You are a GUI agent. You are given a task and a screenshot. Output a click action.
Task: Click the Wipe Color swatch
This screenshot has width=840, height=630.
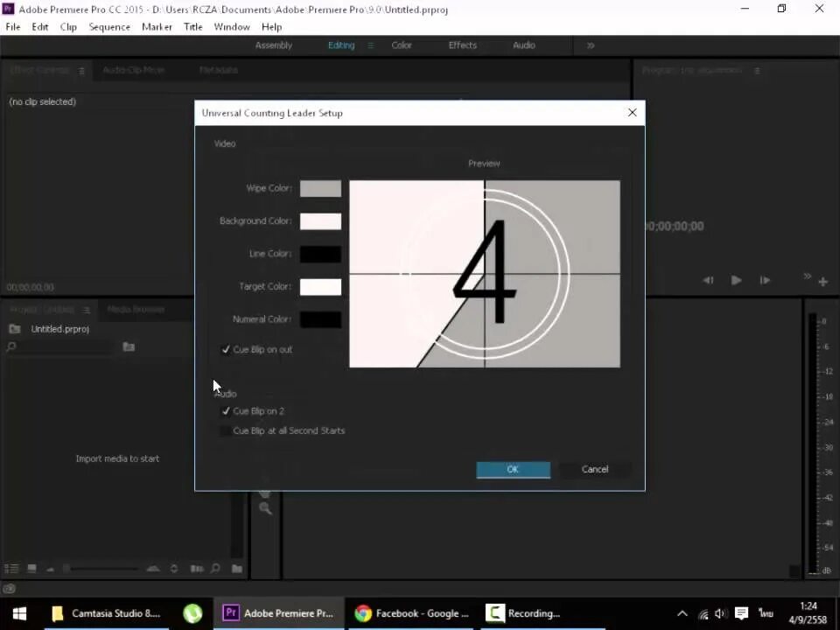[x=320, y=189]
